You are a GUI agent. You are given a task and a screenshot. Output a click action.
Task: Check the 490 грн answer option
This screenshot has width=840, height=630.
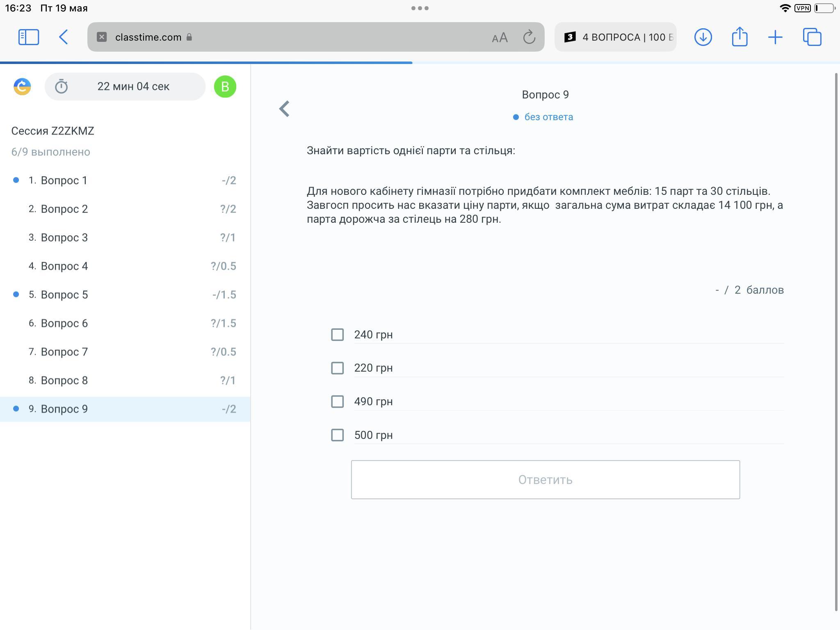pos(337,402)
